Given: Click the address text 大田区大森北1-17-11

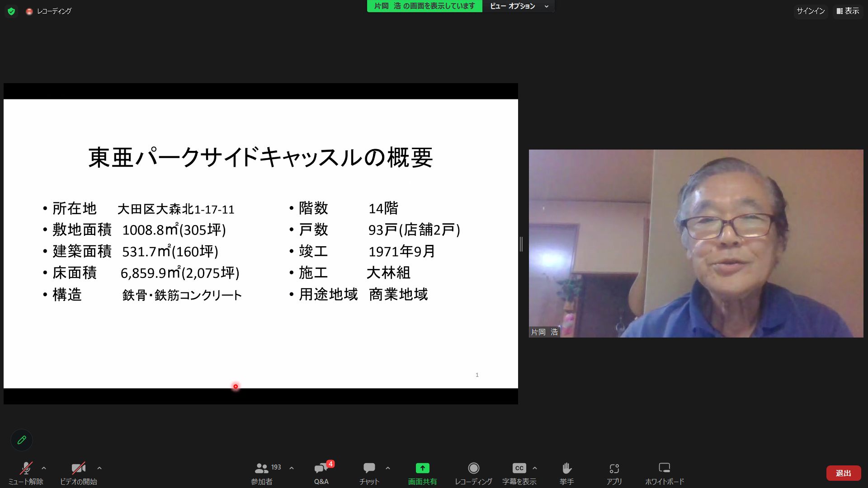Looking at the screenshot, I should [x=176, y=209].
